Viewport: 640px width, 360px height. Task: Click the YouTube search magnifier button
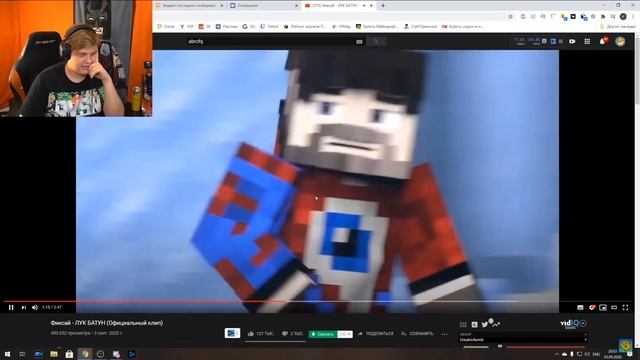pos(376,41)
